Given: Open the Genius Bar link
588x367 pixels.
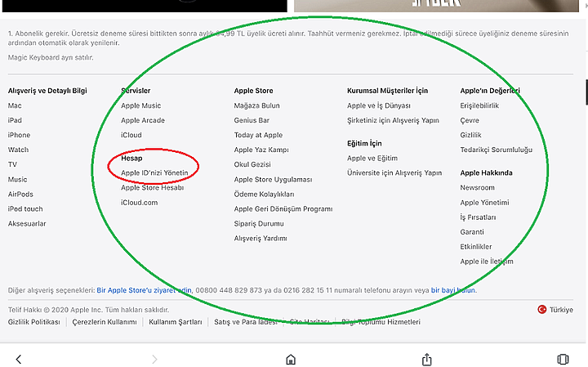Looking at the screenshot, I should [252, 120].
